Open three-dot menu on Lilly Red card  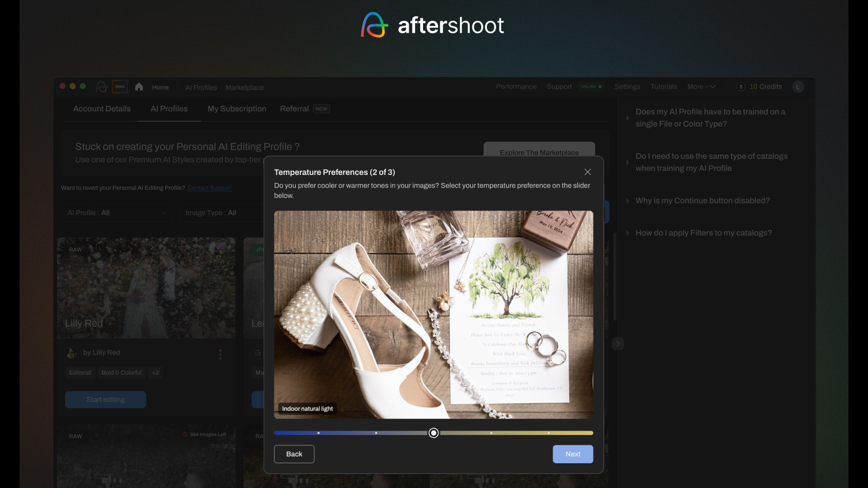pyautogui.click(x=220, y=354)
